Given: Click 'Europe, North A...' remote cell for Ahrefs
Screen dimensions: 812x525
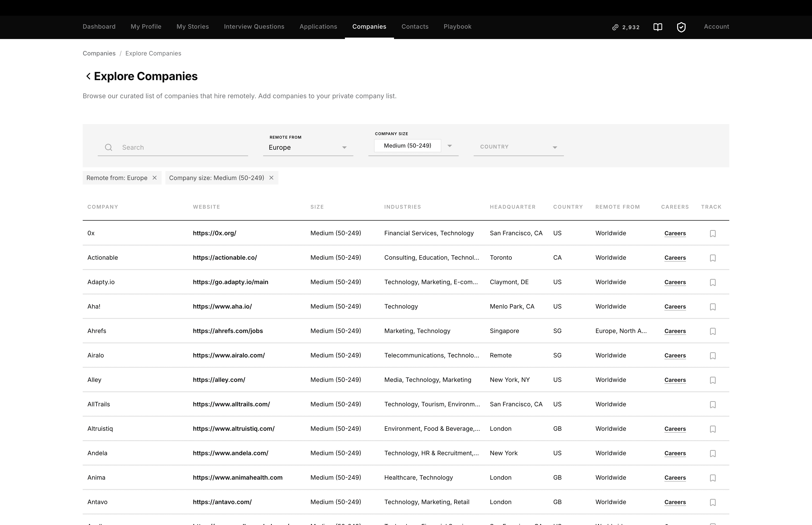Looking at the screenshot, I should [621, 331].
